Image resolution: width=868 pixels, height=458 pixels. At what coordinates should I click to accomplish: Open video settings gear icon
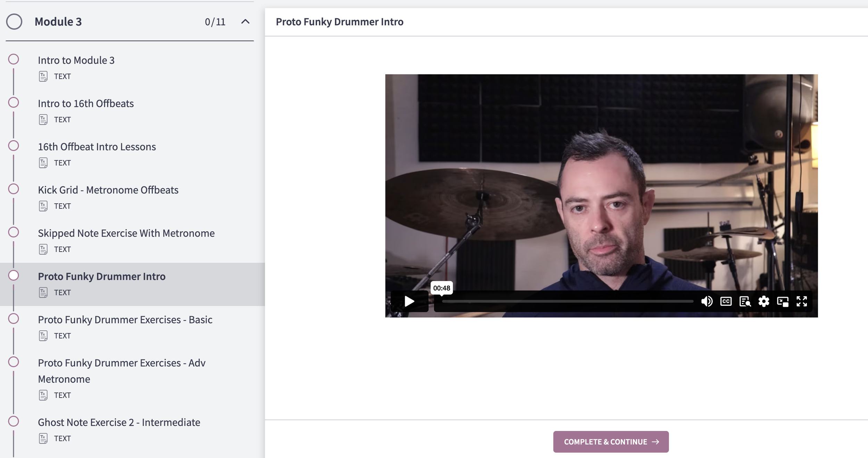point(763,301)
